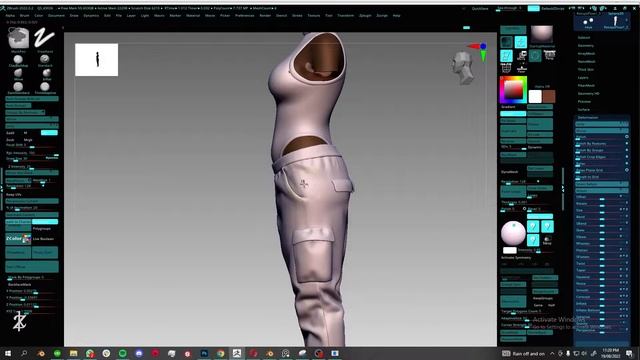The height and width of the screenshot is (360, 640).
Task: Click the QuickSave button
Action: pos(480,8)
